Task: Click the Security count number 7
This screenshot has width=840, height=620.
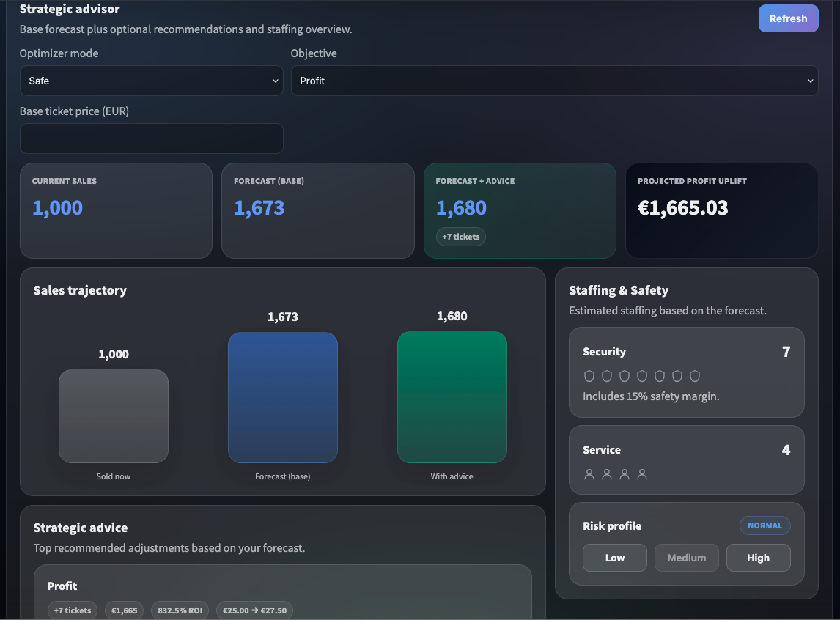Action: coord(786,352)
